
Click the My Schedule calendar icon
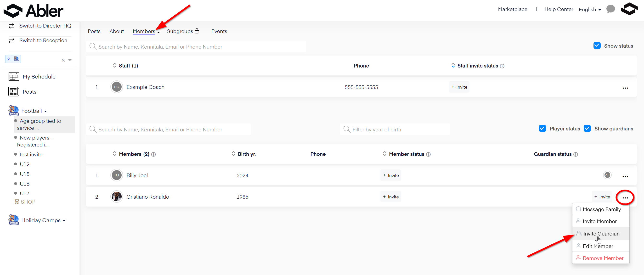click(13, 77)
